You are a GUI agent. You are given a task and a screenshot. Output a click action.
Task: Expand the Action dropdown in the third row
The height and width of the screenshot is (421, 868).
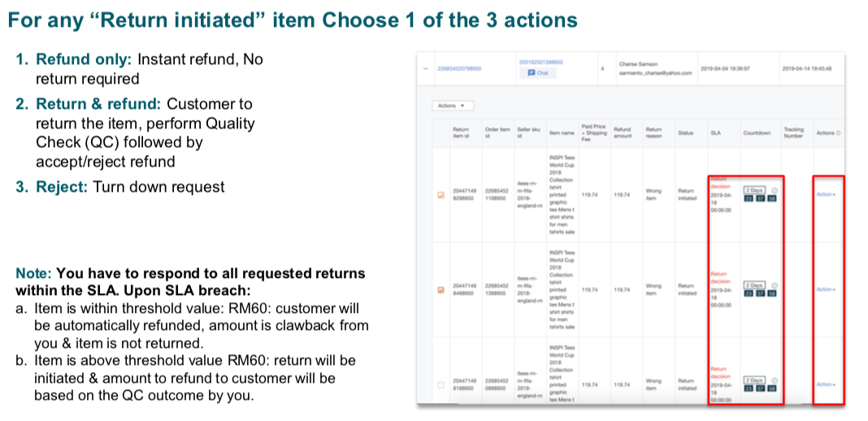tap(826, 384)
